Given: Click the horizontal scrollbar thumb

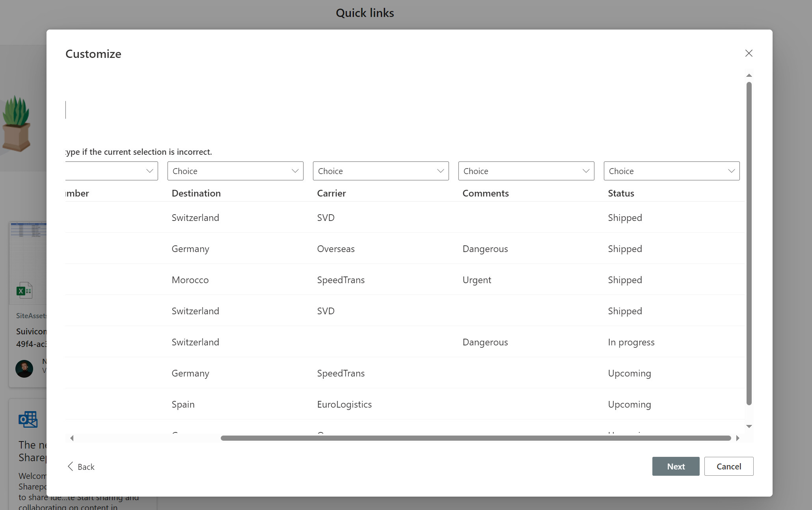Looking at the screenshot, I should pyautogui.click(x=475, y=438).
